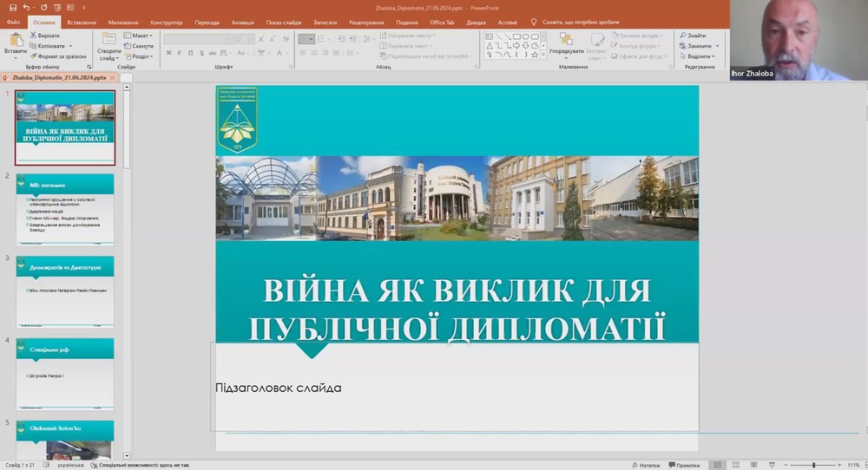This screenshot has height=470, width=868.
Task: Click the Increase Font Size icon
Action: (261, 39)
